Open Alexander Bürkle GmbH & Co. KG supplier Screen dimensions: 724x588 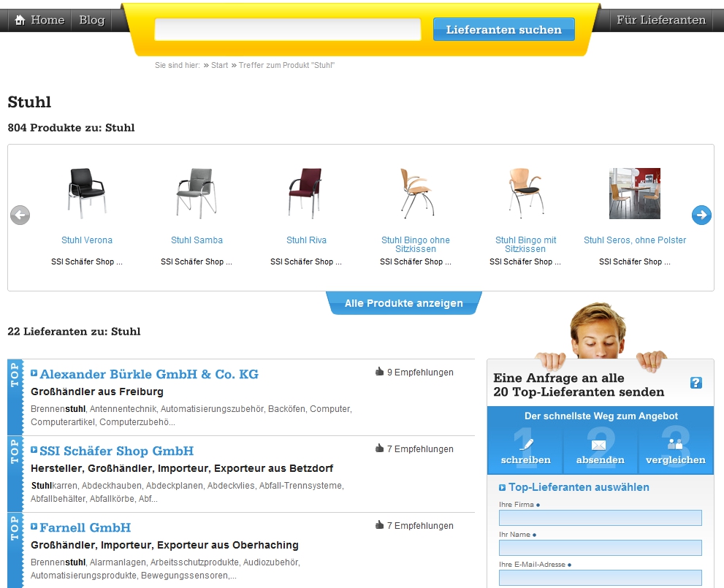[x=149, y=374]
